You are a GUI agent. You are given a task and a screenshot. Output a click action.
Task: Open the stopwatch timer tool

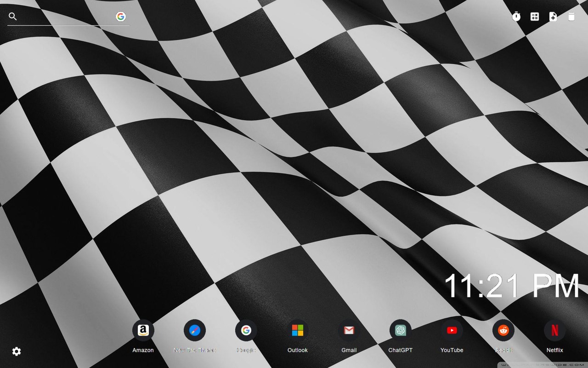[x=516, y=17]
